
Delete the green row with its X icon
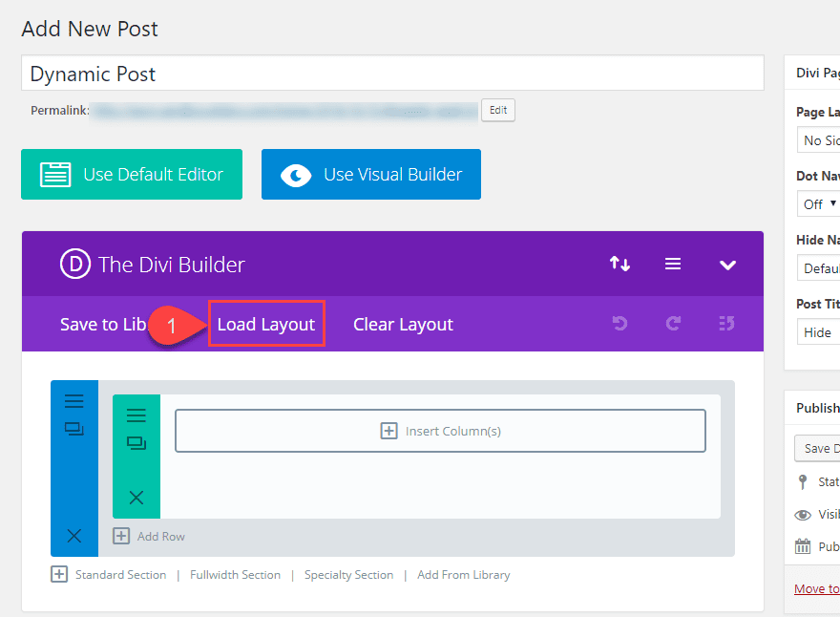click(x=136, y=498)
